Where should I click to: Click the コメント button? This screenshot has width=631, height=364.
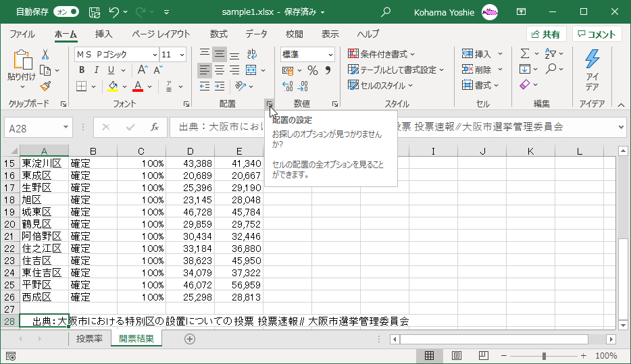pyautogui.click(x=597, y=34)
